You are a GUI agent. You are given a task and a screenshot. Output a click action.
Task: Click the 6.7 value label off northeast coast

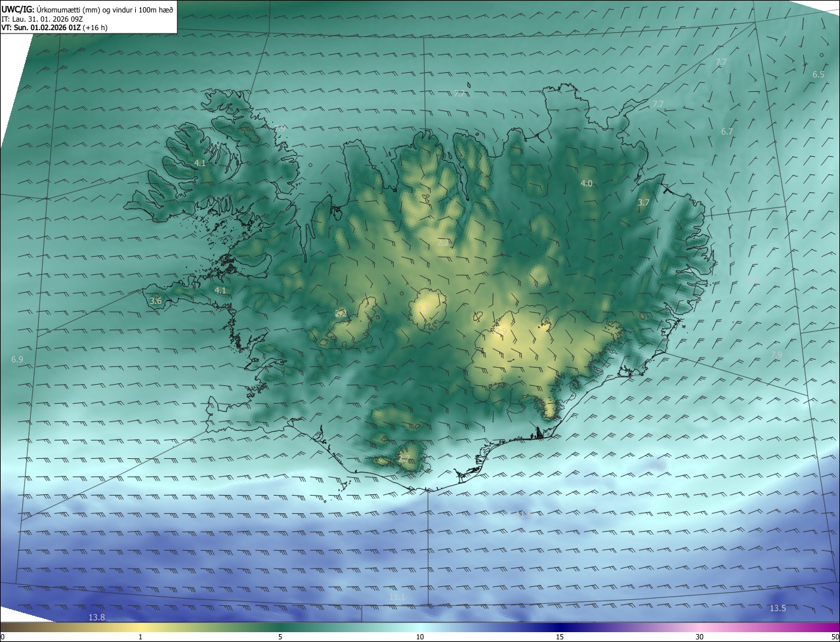pos(726,132)
